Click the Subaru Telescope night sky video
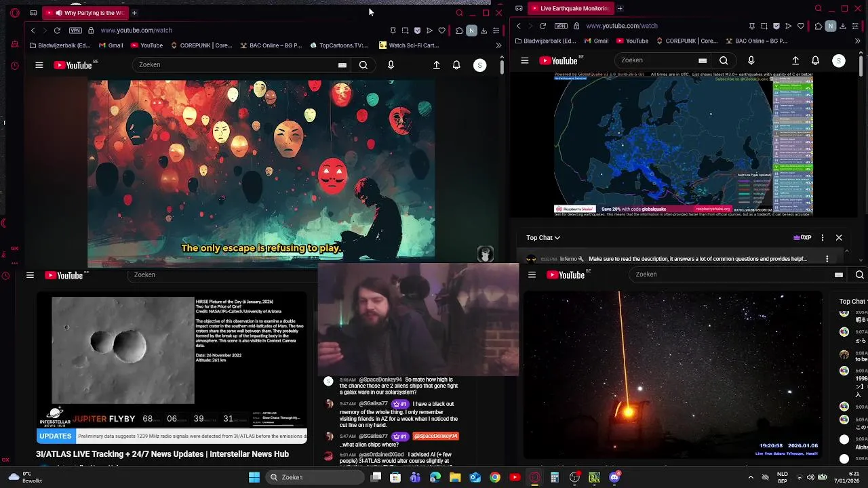 pyautogui.click(x=673, y=375)
